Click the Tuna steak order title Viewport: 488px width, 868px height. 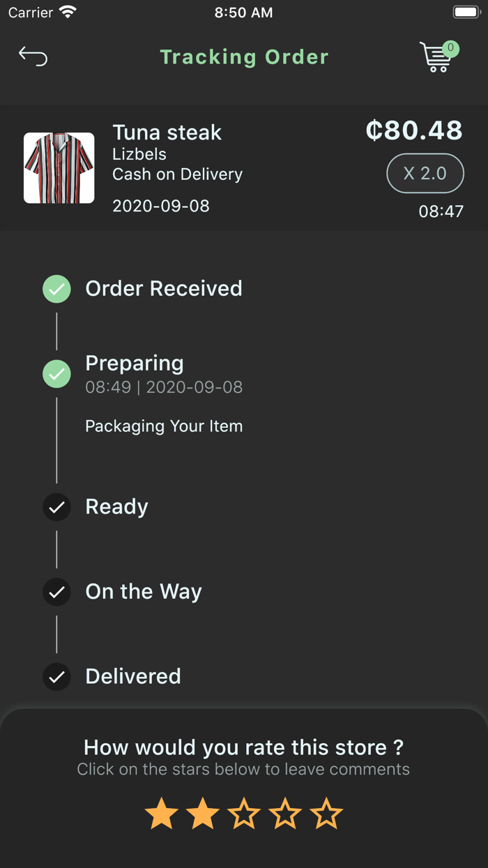click(x=167, y=133)
